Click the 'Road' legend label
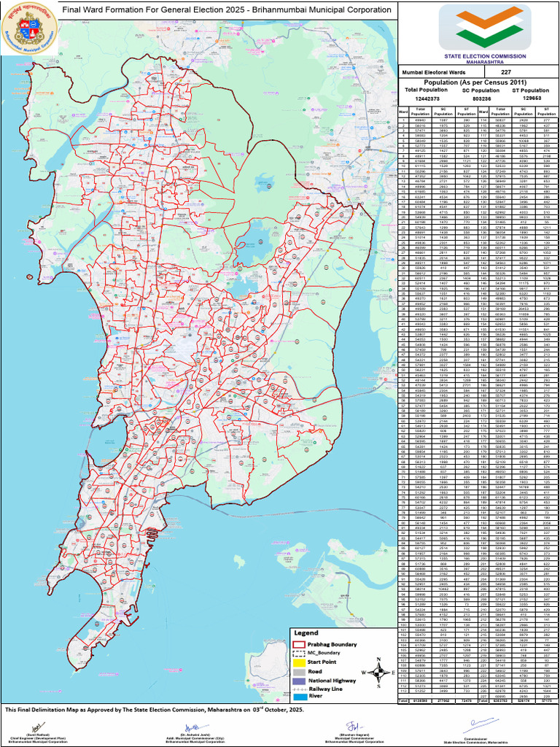This screenshot has width=560, height=747. point(315,671)
